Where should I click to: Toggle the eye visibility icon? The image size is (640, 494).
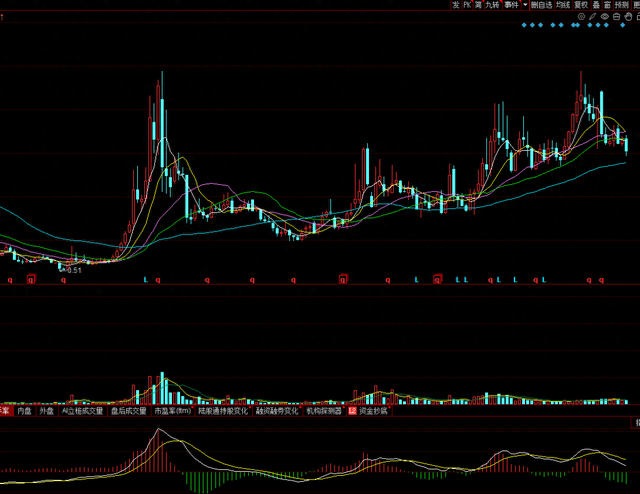[x=605, y=16]
